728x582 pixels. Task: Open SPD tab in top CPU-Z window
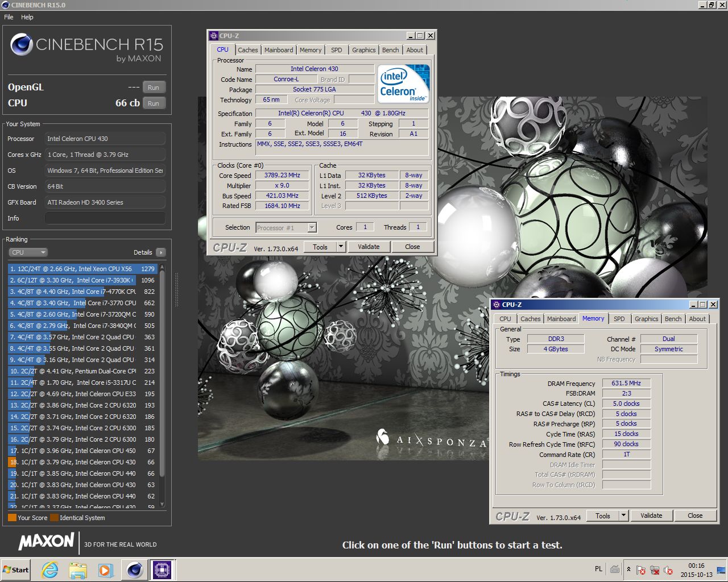(337, 50)
